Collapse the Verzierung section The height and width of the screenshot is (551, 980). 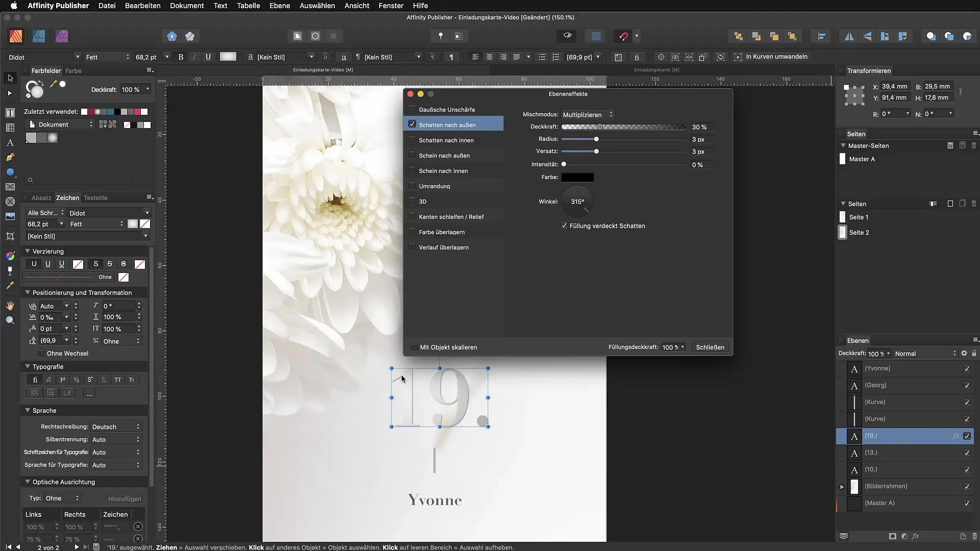[x=28, y=251]
